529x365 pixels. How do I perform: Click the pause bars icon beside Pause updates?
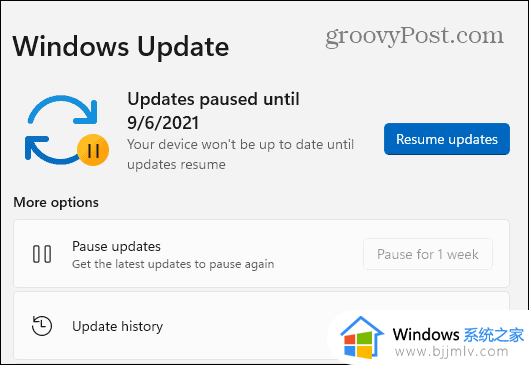(42, 254)
